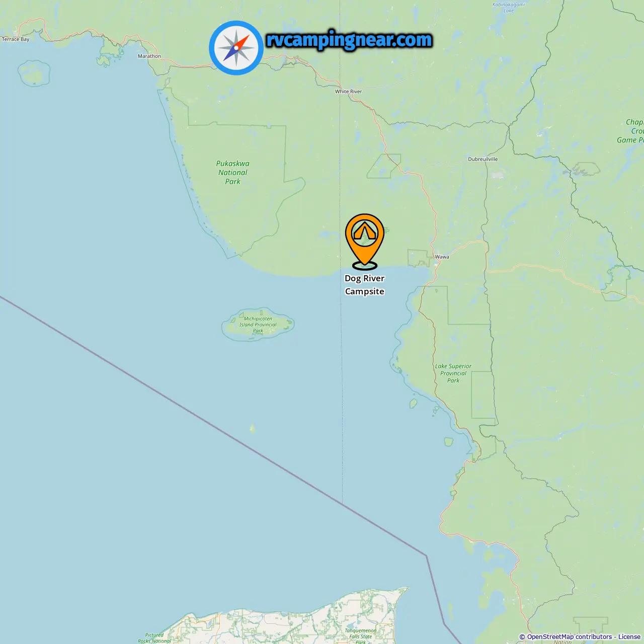Select the Lake Superior Provincial Park label
Viewport: 644px width, 644px height.
coord(453,373)
